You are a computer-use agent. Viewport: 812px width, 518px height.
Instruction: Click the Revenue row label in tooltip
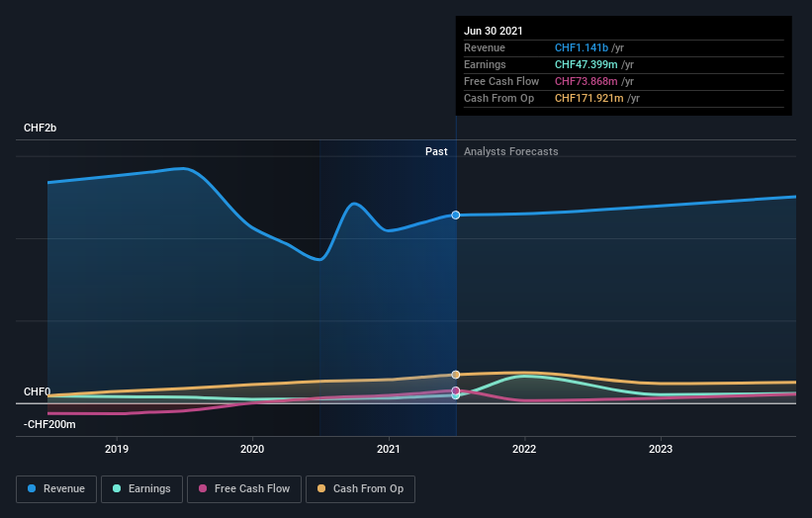click(485, 47)
